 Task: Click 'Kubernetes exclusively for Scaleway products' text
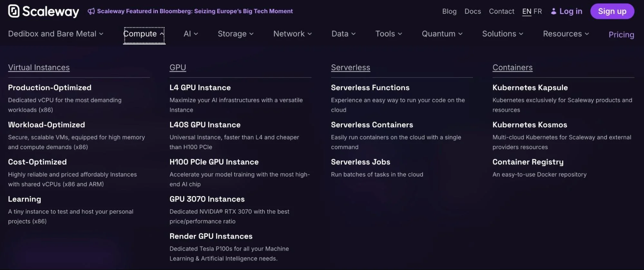(562, 105)
